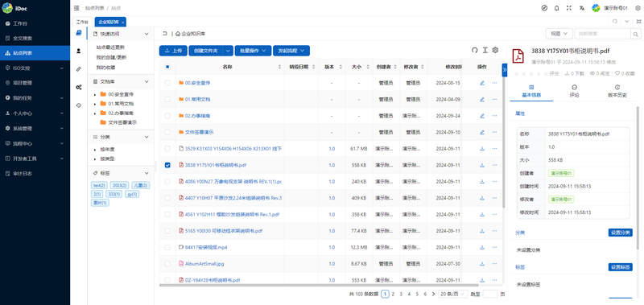Switch to the 版本历史 tab
Viewport: 644px width, 305px height.
pyautogui.click(x=617, y=91)
